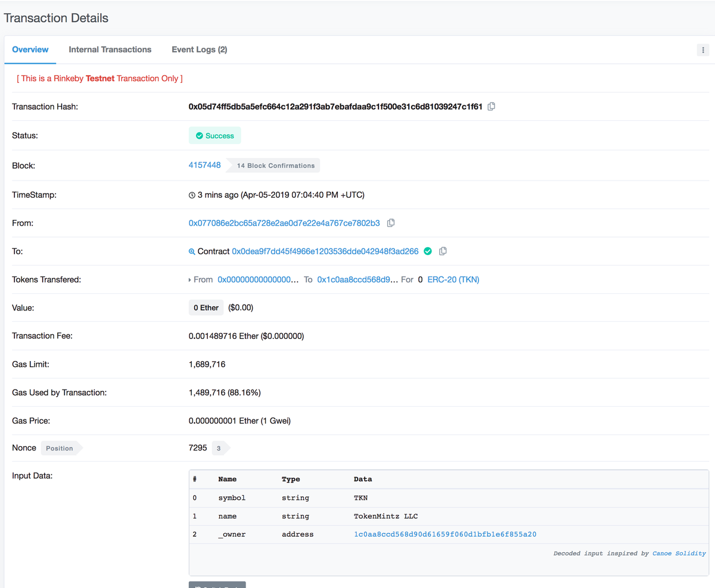This screenshot has width=715, height=588.
Task: Open the From address 0x077086e2bc65... link
Action: tap(284, 223)
